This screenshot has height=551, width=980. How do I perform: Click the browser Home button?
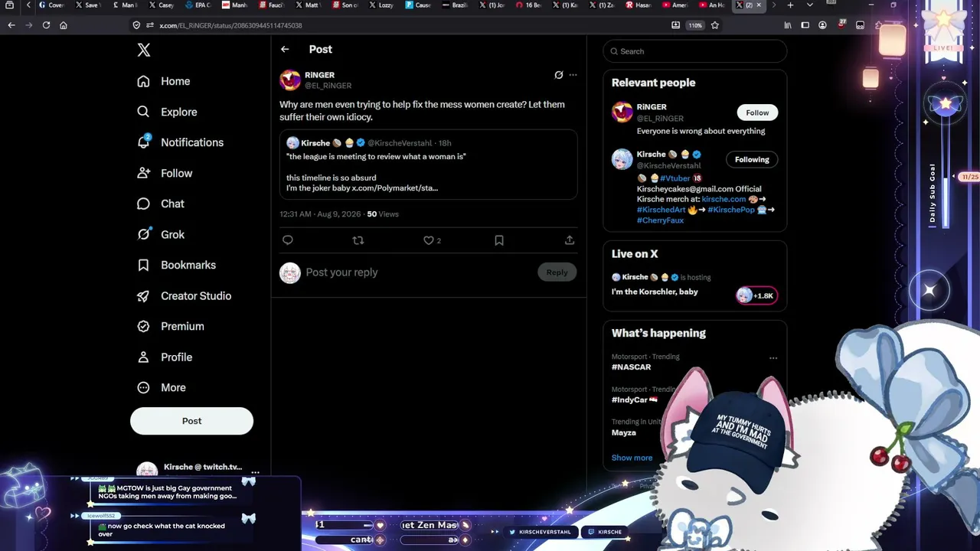(64, 25)
